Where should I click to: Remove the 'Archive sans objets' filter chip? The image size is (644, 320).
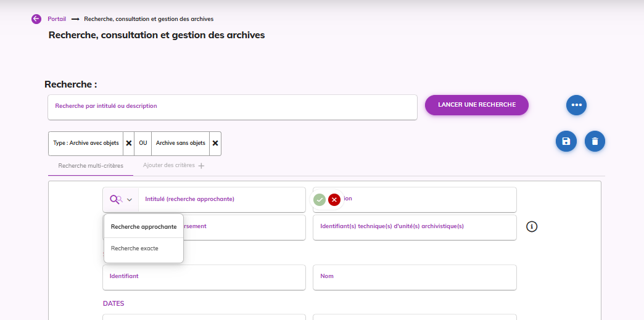tap(215, 143)
